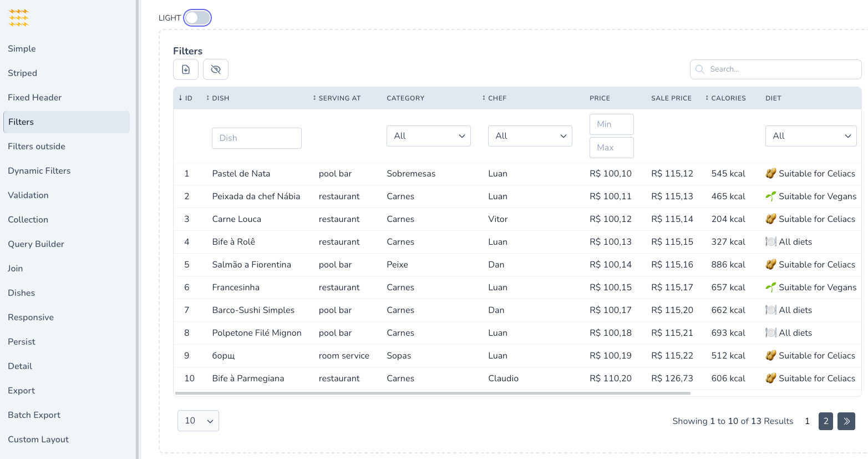Click the orange logo in sidebar

click(19, 18)
